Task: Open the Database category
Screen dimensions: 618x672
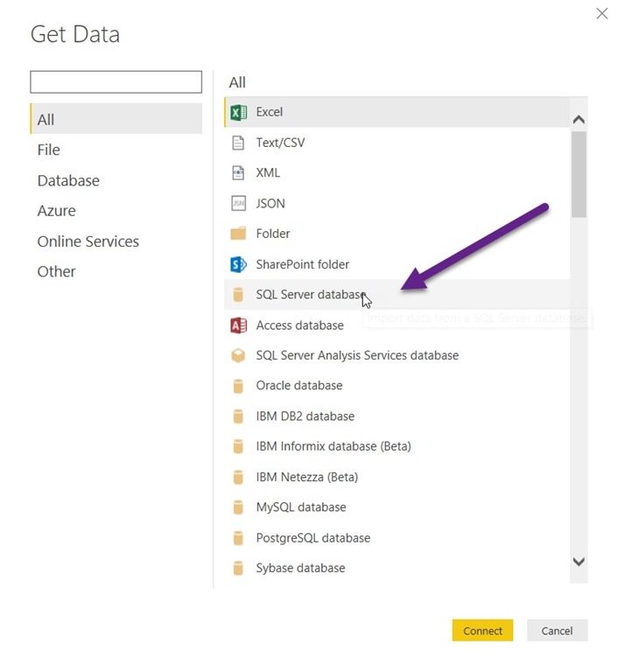Action: point(116,180)
